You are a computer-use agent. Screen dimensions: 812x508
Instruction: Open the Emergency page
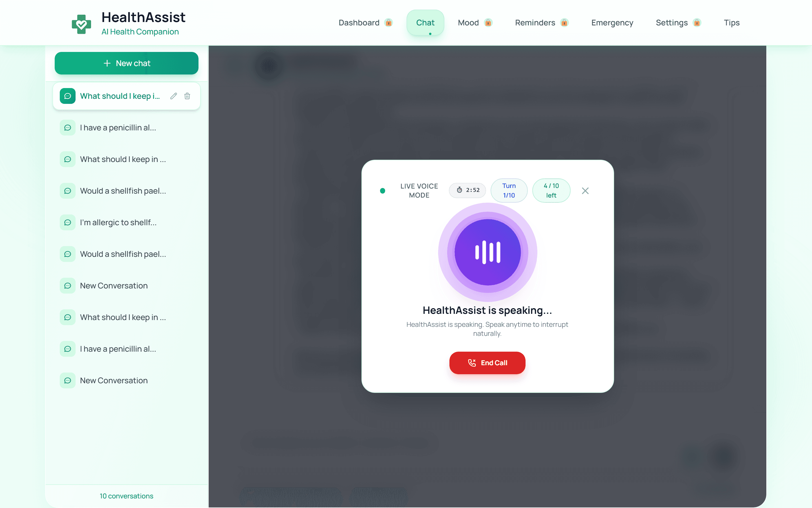(x=612, y=23)
